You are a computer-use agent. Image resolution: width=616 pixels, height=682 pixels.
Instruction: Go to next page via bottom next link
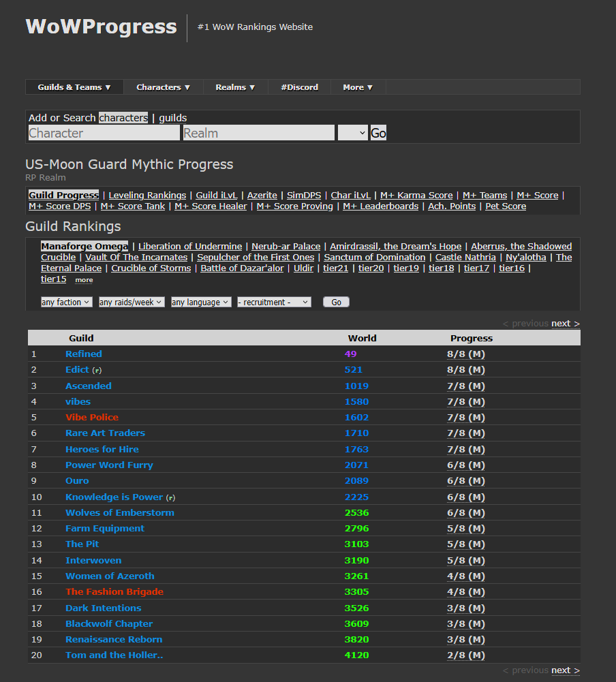point(565,670)
